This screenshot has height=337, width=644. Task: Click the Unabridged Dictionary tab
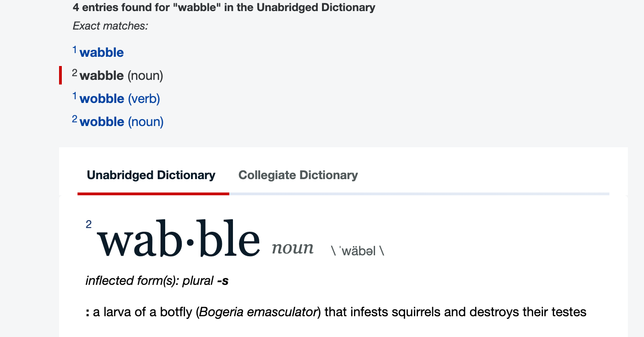pos(151,175)
